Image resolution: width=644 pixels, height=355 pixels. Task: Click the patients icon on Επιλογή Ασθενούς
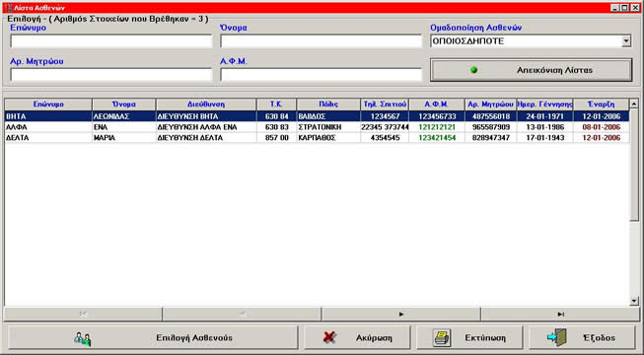coord(83,338)
